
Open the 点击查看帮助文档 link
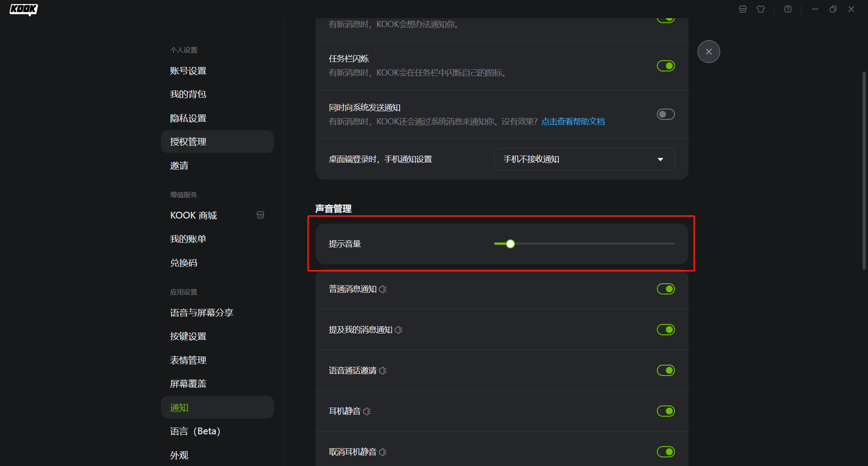click(573, 122)
